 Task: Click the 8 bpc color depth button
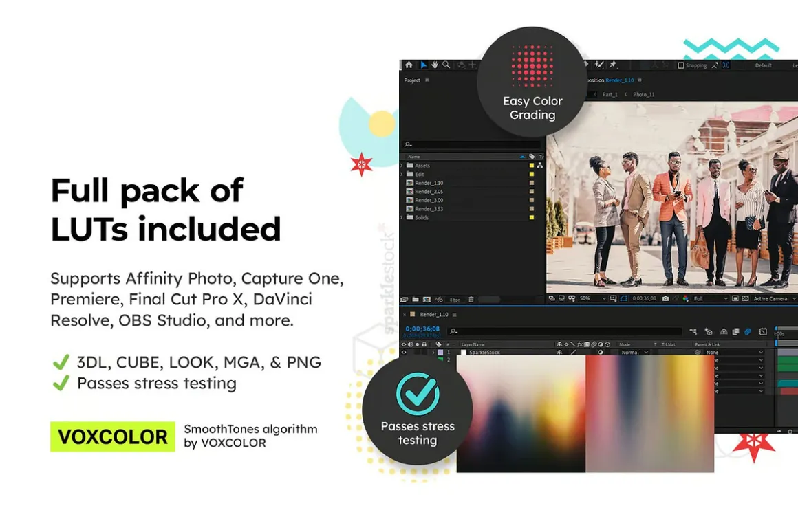(x=455, y=300)
